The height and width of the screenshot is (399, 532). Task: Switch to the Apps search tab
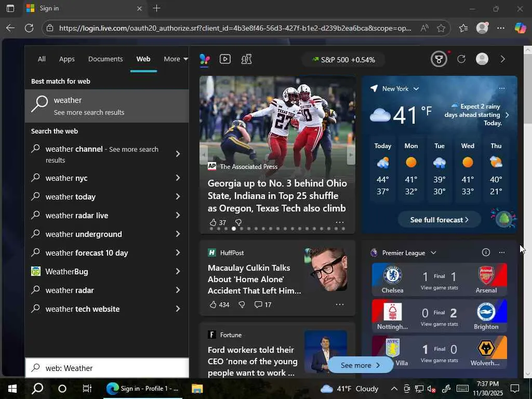click(67, 59)
